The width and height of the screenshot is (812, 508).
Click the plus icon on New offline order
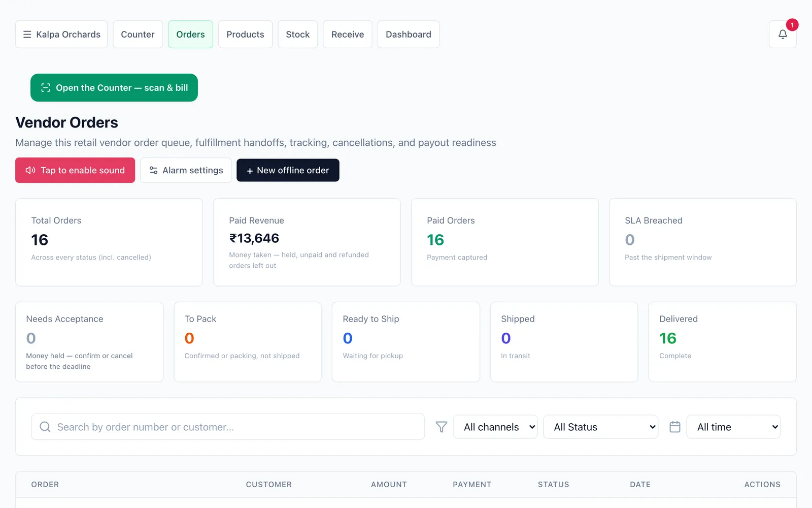(x=250, y=171)
